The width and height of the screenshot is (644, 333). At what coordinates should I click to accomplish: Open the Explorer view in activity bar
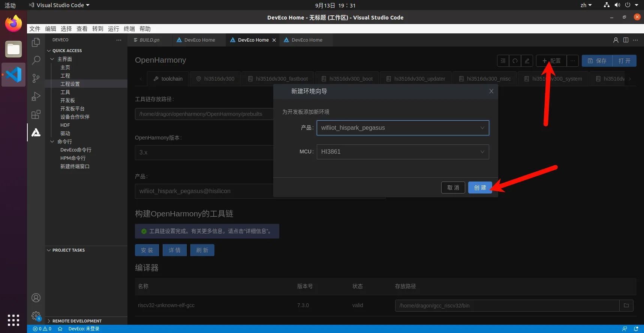pyautogui.click(x=36, y=42)
